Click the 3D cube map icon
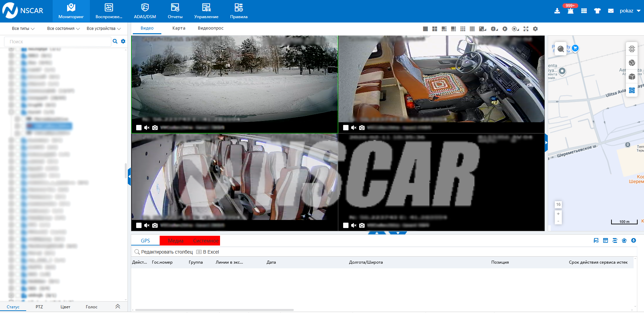644x313 pixels. coord(632,77)
